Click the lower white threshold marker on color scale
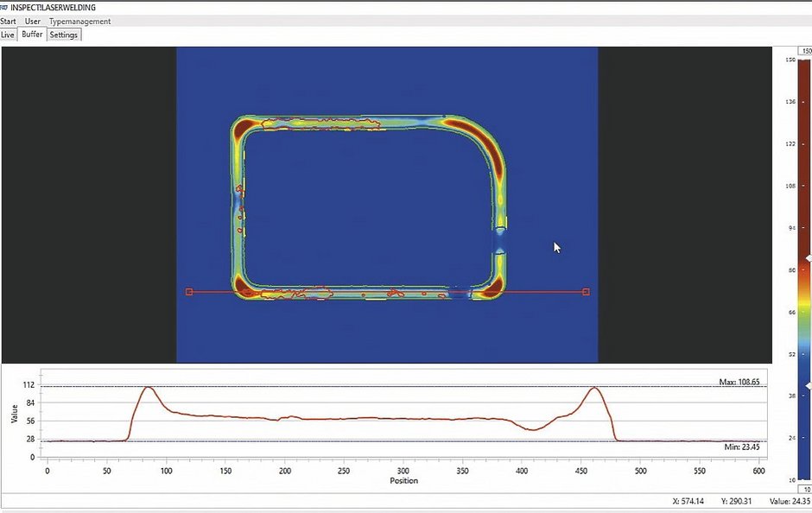The width and height of the screenshot is (812, 513). 808,385
